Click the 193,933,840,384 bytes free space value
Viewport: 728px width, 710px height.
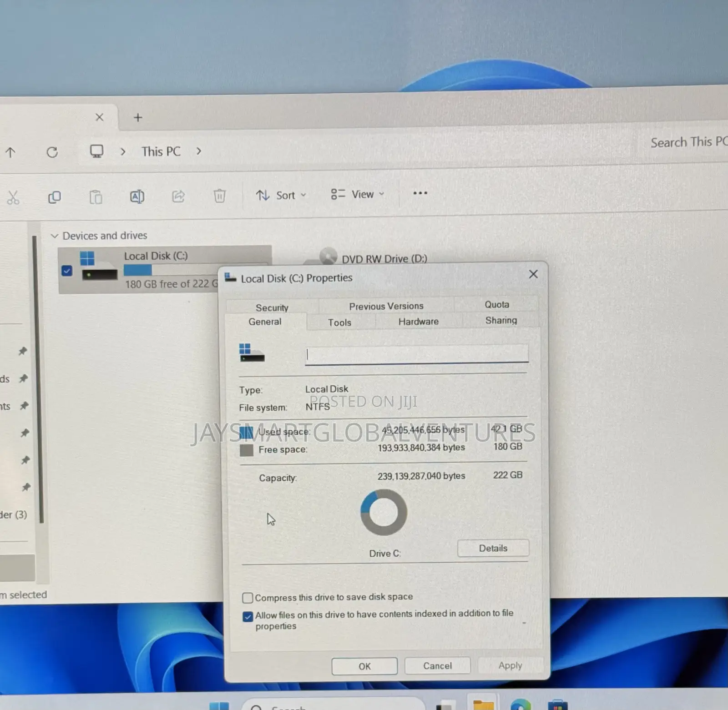click(x=421, y=448)
